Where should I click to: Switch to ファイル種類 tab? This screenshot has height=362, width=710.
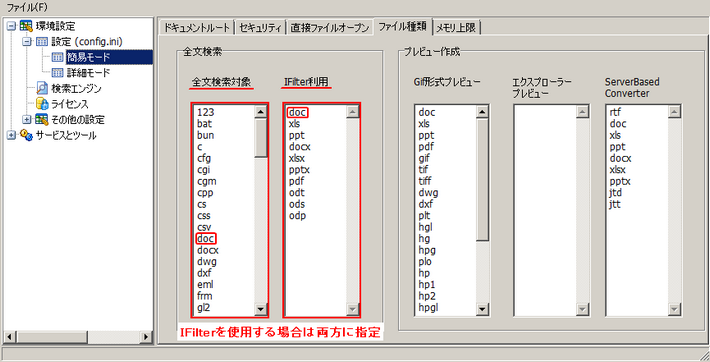(x=402, y=26)
